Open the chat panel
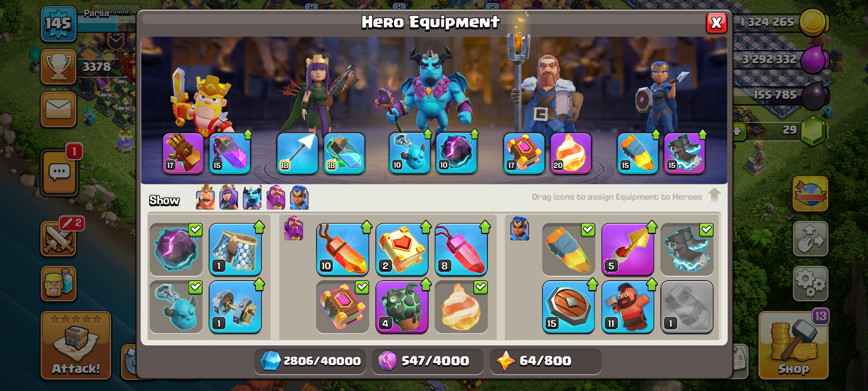Screen dimensions: 868x391 pos(59,173)
